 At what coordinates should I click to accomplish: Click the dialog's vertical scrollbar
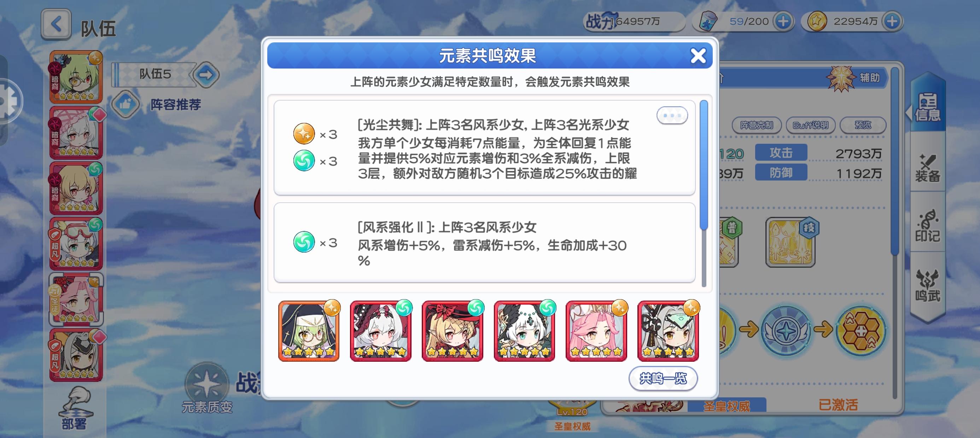coord(704,193)
